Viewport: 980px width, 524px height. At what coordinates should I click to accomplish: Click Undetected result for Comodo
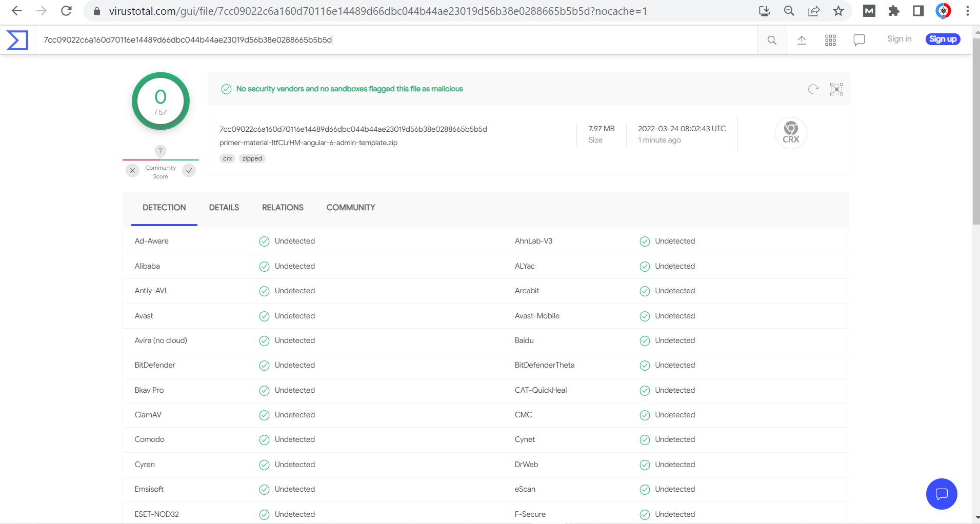coord(295,439)
